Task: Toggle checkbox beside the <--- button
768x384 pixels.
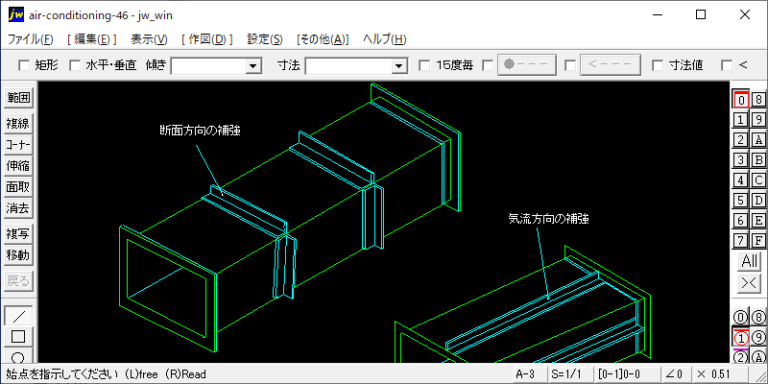Action: coord(570,65)
